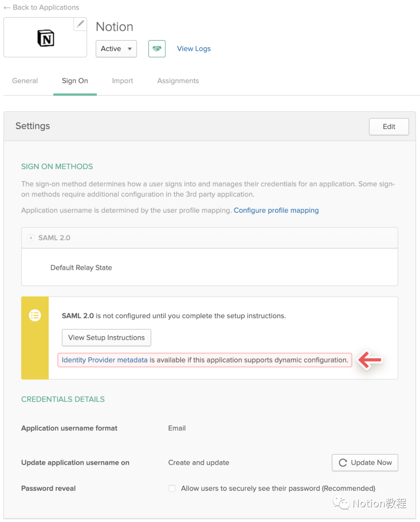Select the Sign On tab
The image size is (420, 522).
75,81
